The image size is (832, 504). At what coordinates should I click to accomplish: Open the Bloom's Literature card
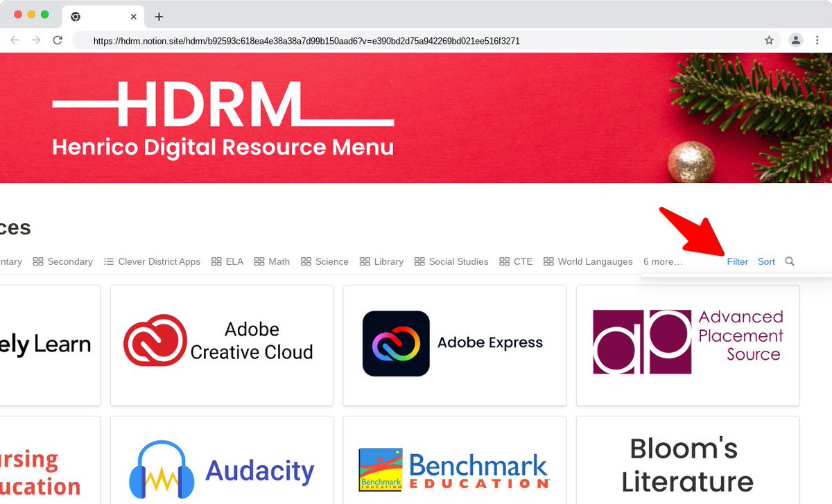[688, 460]
